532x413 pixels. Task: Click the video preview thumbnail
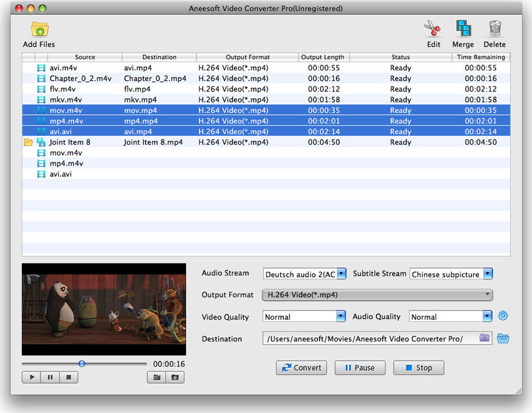104,309
